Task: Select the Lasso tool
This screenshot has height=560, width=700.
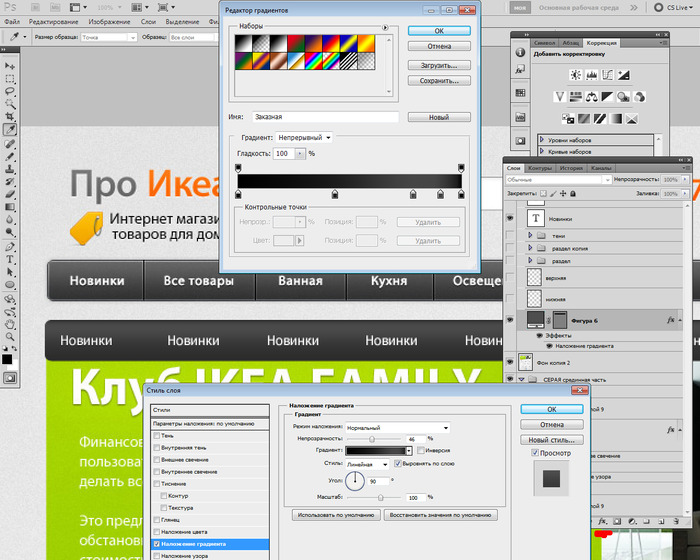Action: pos(9,92)
